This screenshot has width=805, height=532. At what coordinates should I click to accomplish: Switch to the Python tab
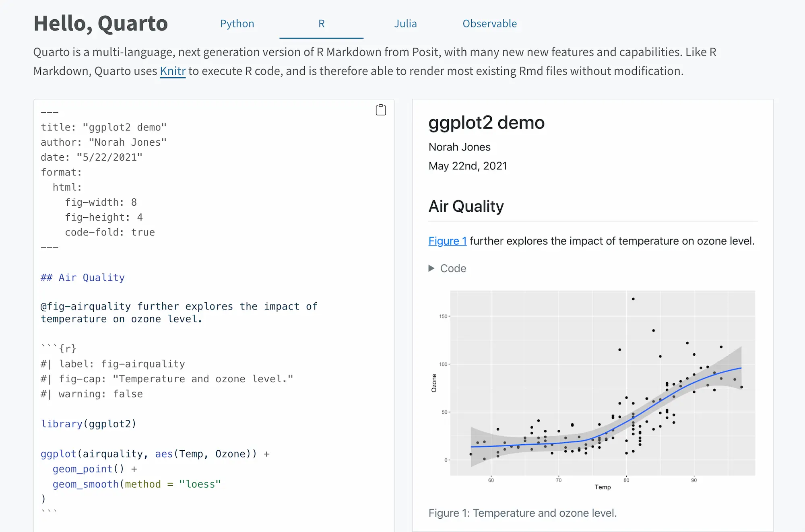pyautogui.click(x=237, y=24)
